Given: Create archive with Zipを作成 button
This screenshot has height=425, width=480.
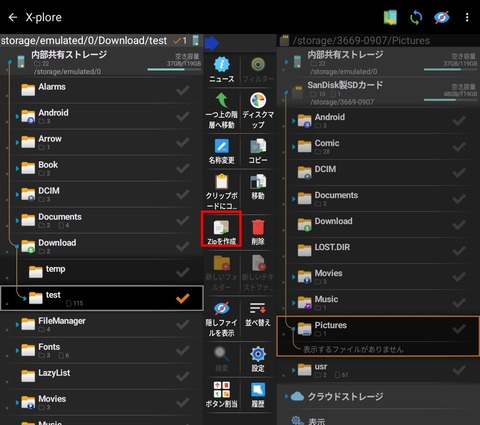Looking at the screenshot, I should click(222, 229).
